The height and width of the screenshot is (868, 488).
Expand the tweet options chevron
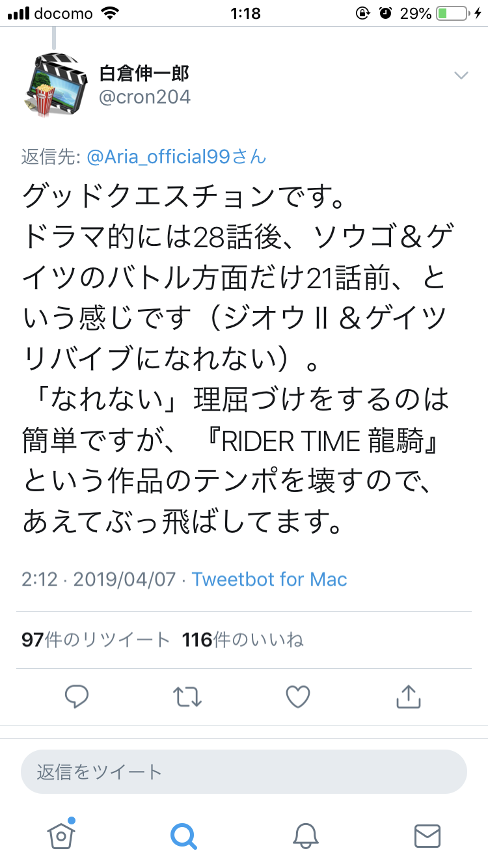(x=461, y=75)
